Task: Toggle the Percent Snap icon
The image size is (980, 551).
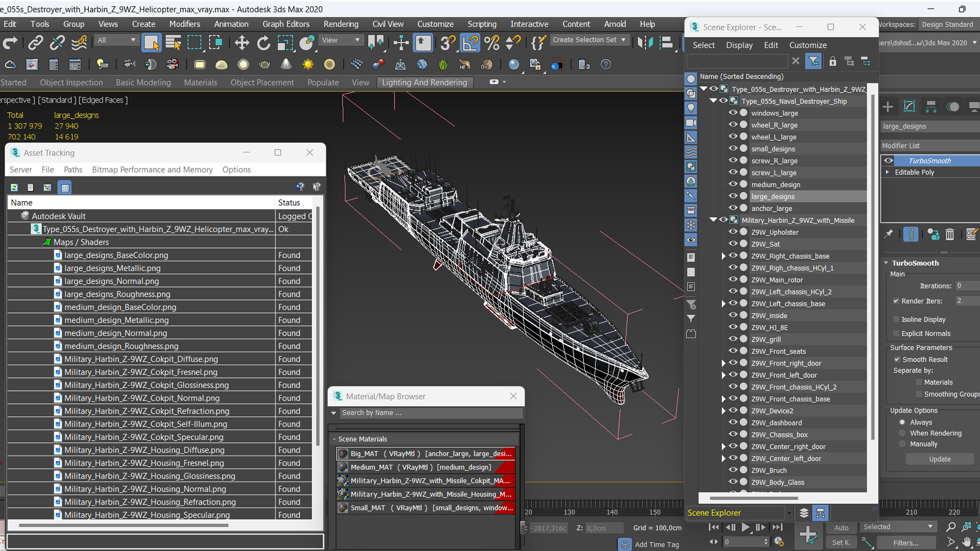Action: coord(492,43)
